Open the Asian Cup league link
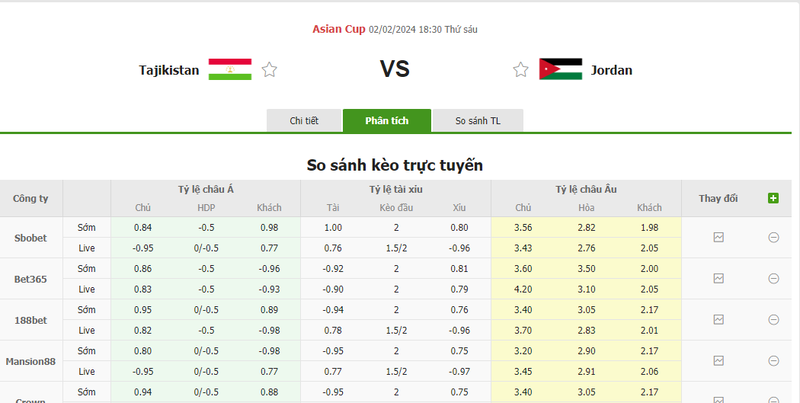 point(339,29)
